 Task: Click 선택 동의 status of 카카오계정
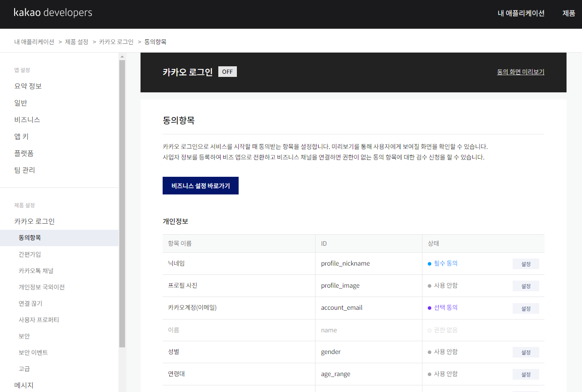click(443, 307)
